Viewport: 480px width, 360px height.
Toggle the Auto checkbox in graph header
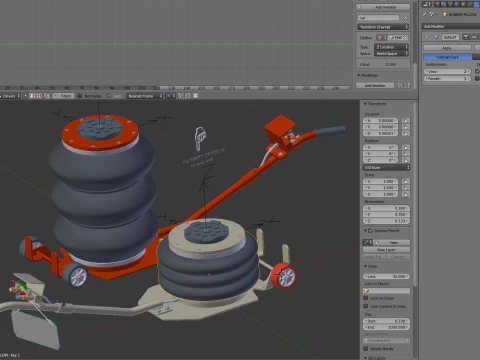coord(109,96)
